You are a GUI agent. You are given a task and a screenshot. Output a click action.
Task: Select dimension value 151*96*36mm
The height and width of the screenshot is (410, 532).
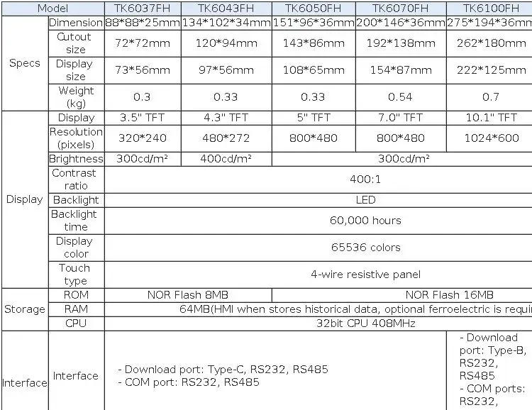point(314,23)
